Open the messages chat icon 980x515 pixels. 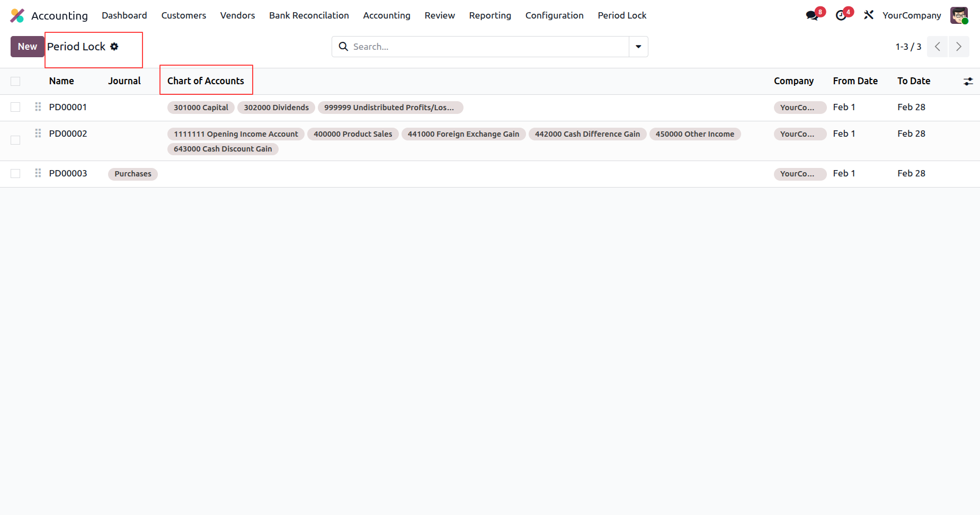pos(812,15)
